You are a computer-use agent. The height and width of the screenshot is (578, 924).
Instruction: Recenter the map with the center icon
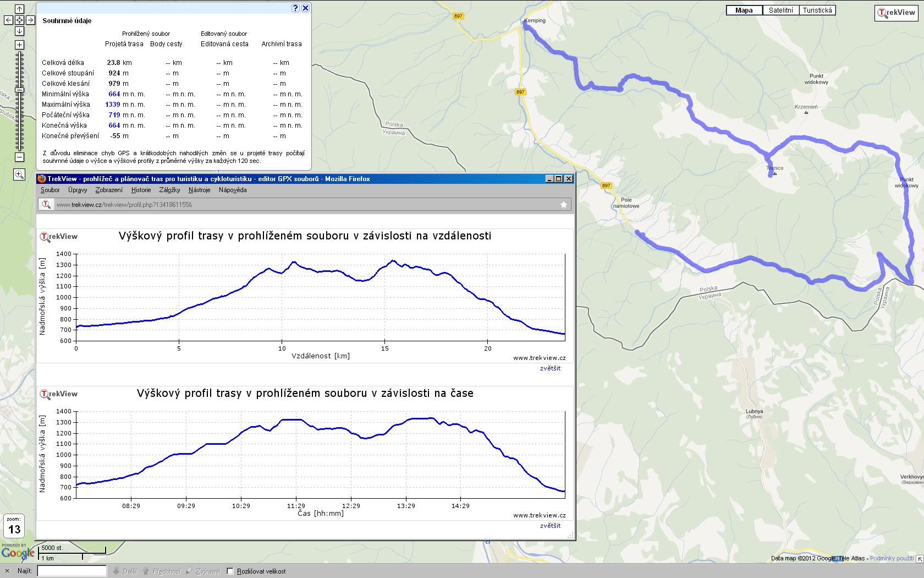pyautogui.click(x=19, y=20)
